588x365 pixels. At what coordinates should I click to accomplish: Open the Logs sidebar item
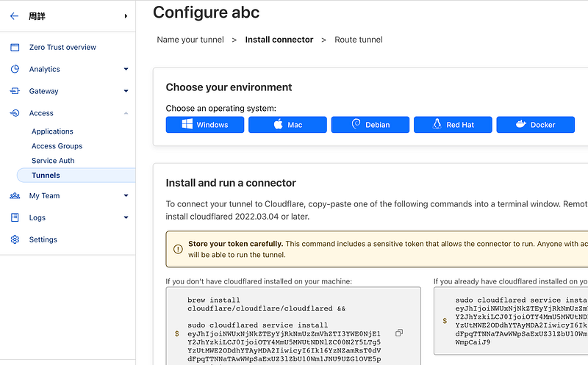tap(37, 217)
